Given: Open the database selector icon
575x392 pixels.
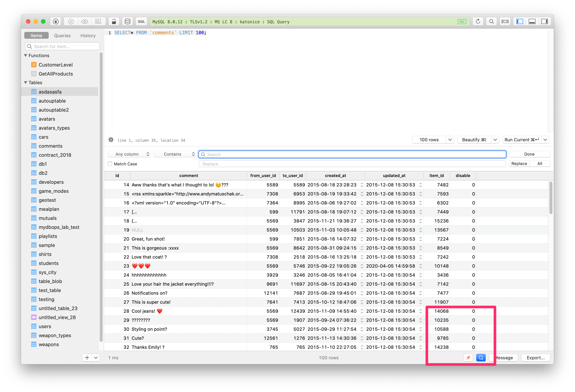Looking at the screenshot, I should coord(127,21).
